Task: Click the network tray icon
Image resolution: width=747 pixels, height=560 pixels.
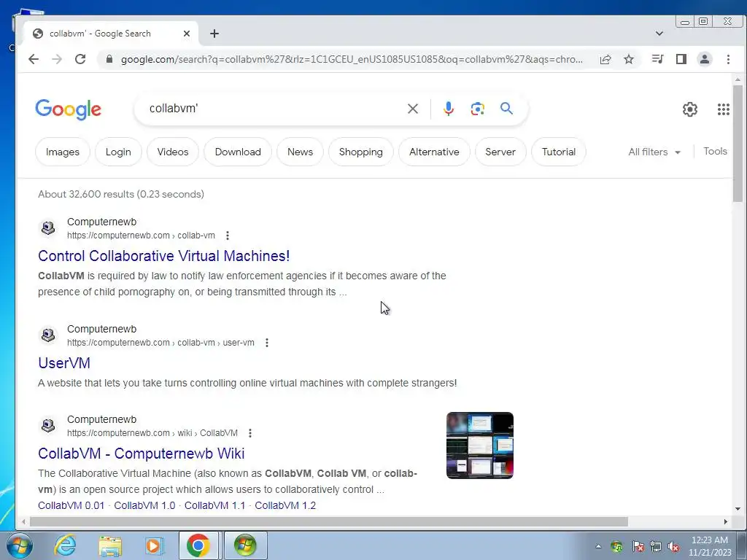Action: click(656, 547)
